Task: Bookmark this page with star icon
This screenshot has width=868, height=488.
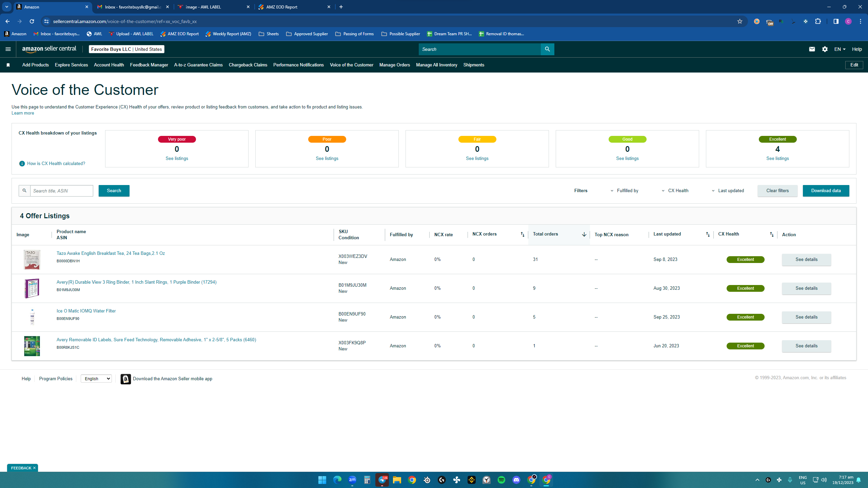Action: [x=740, y=21]
